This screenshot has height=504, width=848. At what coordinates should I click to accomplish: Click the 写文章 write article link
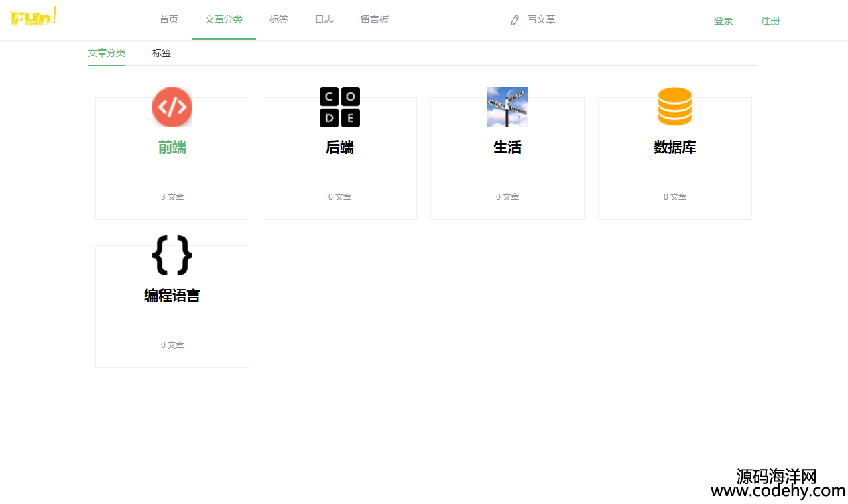coord(541,20)
